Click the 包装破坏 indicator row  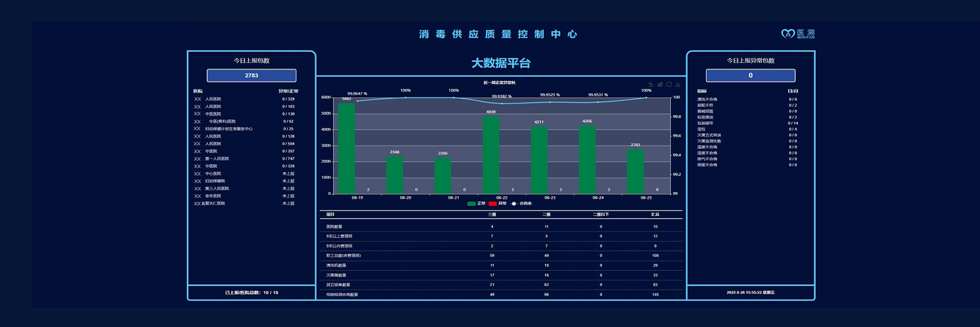(x=705, y=123)
